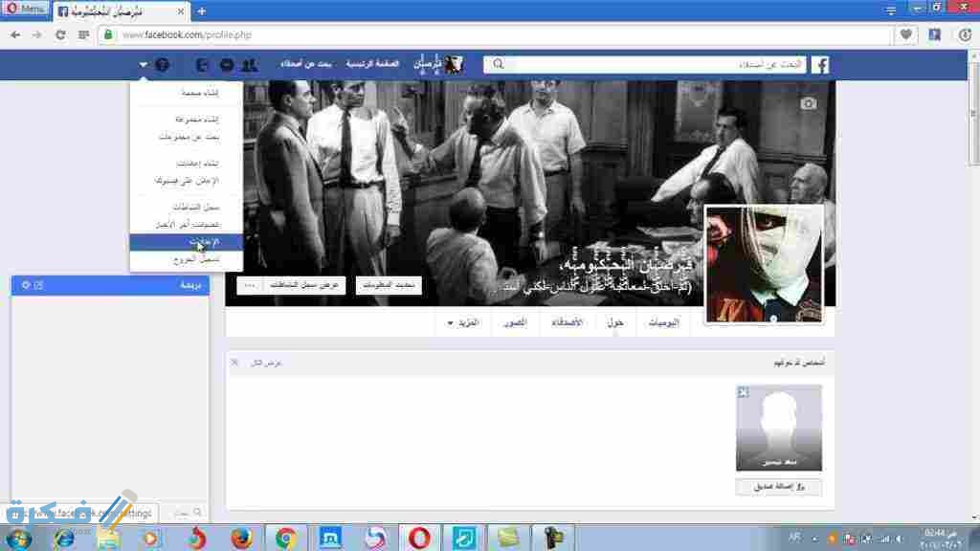
Task: Bookmark the page with the heart icon
Action: [905, 35]
